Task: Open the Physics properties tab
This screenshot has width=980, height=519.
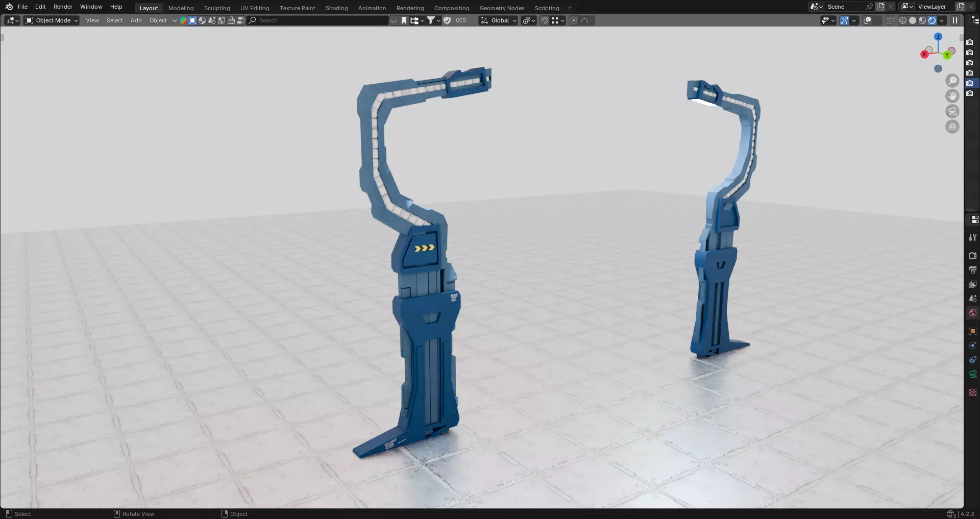Action: (973, 345)
